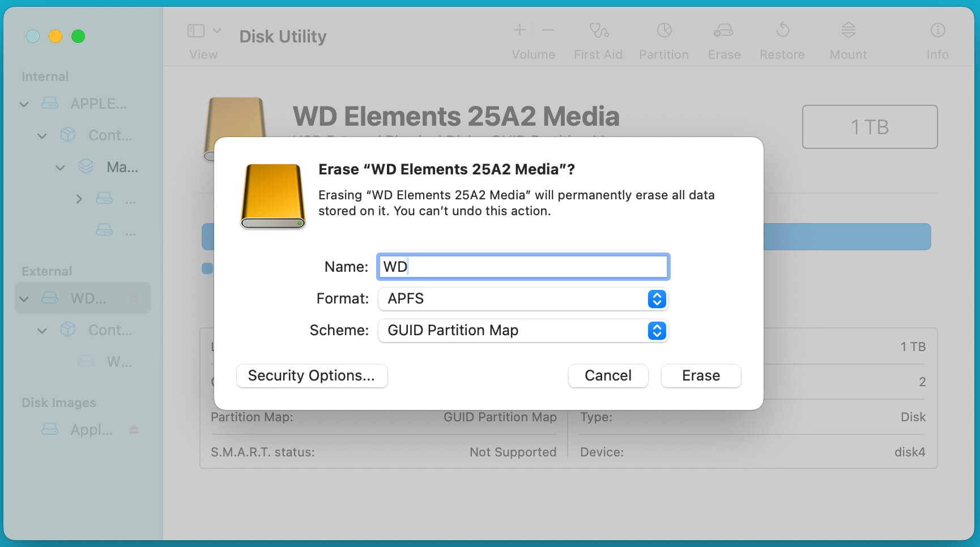Eject the Appl disk image
980x547 pixels.
134,430
